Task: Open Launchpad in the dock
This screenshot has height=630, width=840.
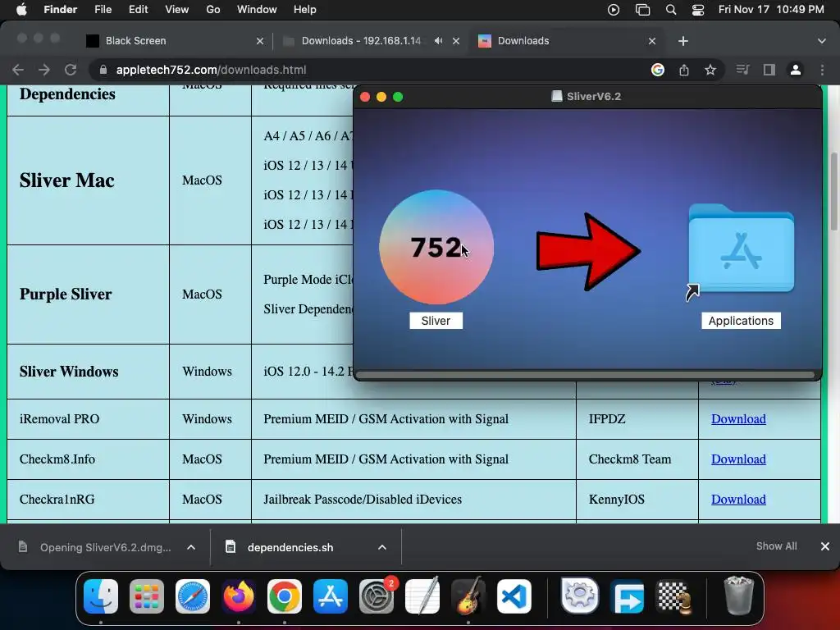Action: [147, 596]
